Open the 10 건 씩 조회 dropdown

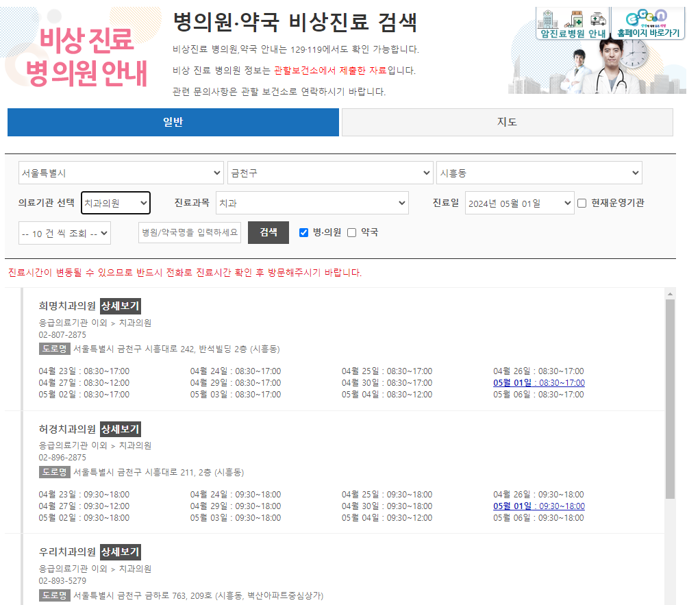tap(65, 233)
